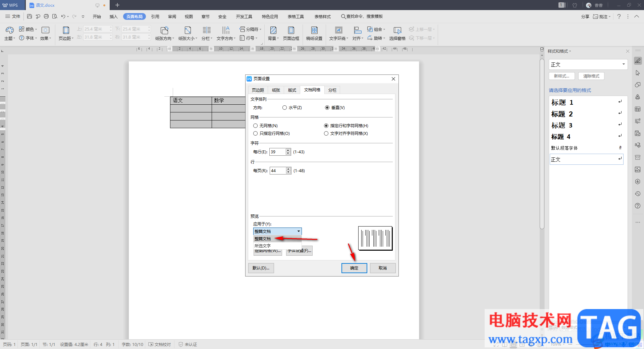Click the 每行(E) characters input field
Screen dimensions: 644x349
[278, 152]
